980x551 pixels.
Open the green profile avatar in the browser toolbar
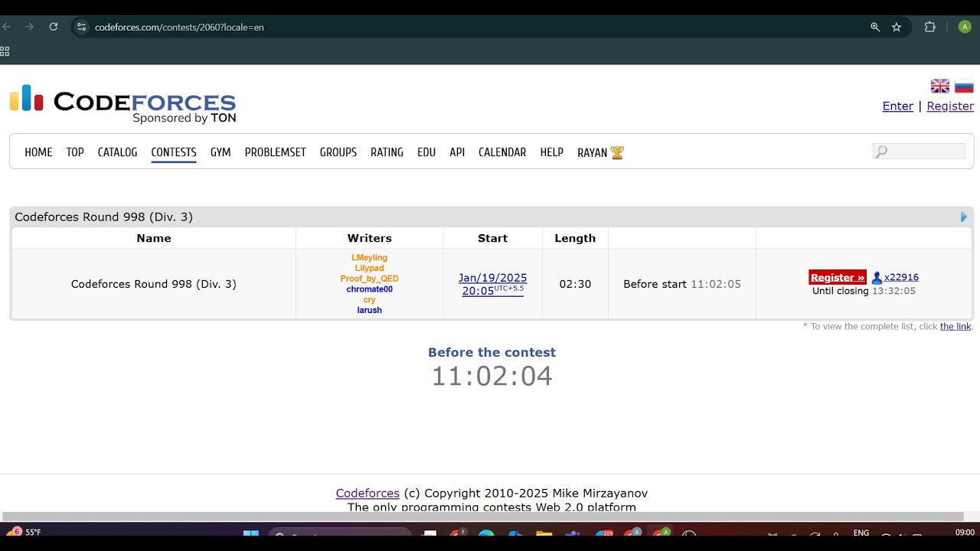tap(965, 27)
